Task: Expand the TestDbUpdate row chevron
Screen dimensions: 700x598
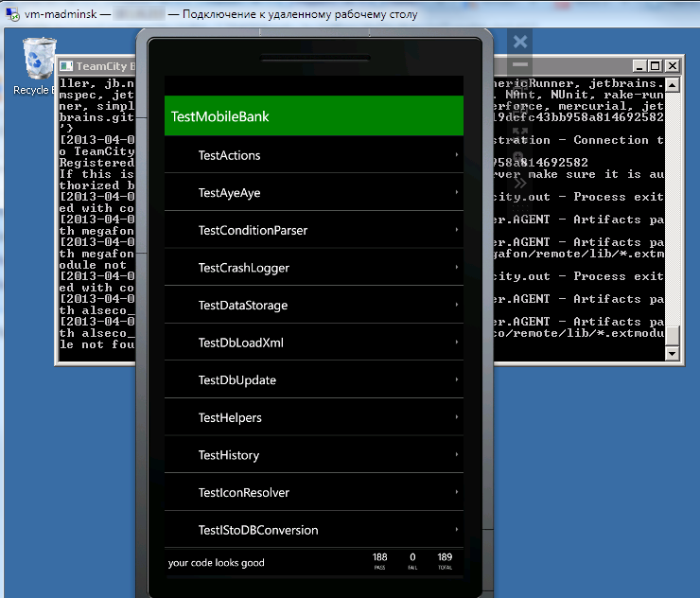Action: [x=457, y=379]
